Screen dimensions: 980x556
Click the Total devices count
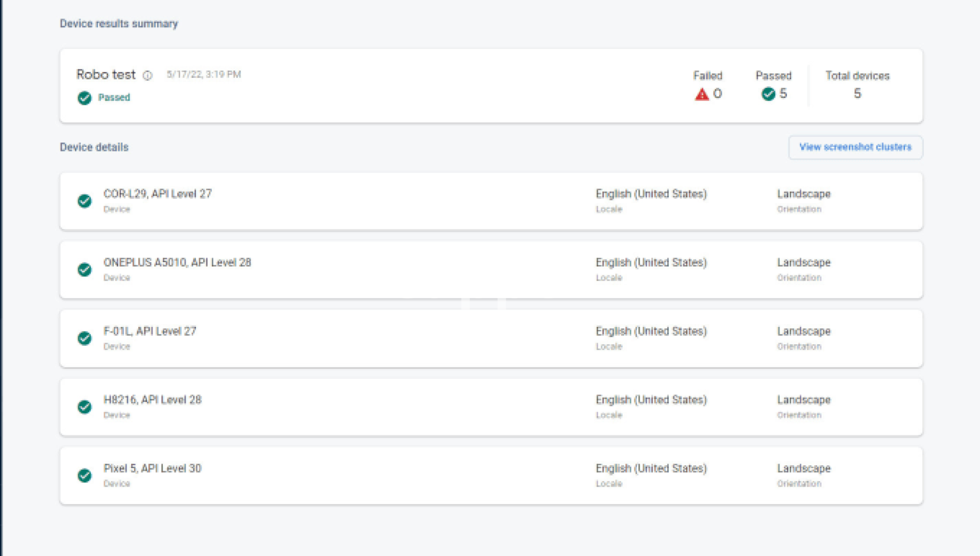(x=857, y=93)
